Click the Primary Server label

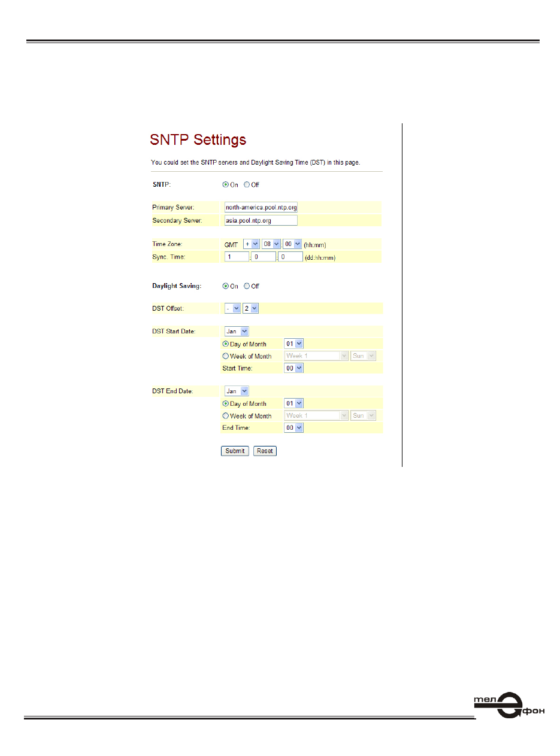(173, 208)
